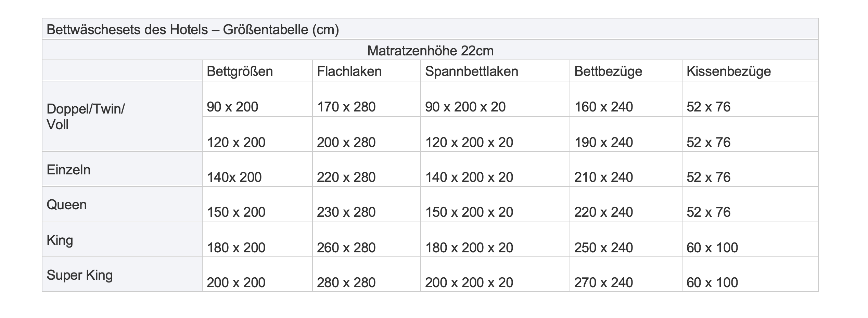Select the "Doppel/Twin/Voll" row label

(x=86, y=117)
